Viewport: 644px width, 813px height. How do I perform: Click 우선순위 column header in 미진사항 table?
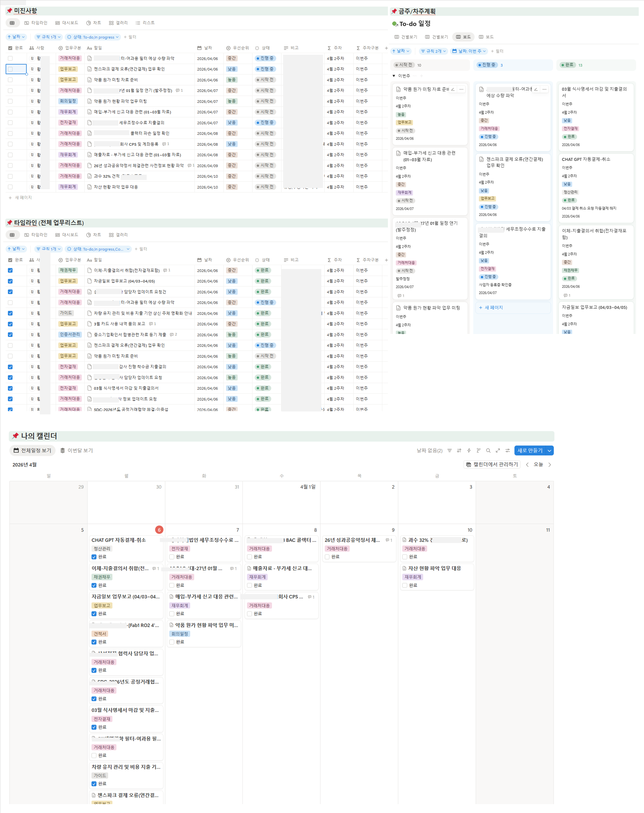tap(238, 48)
